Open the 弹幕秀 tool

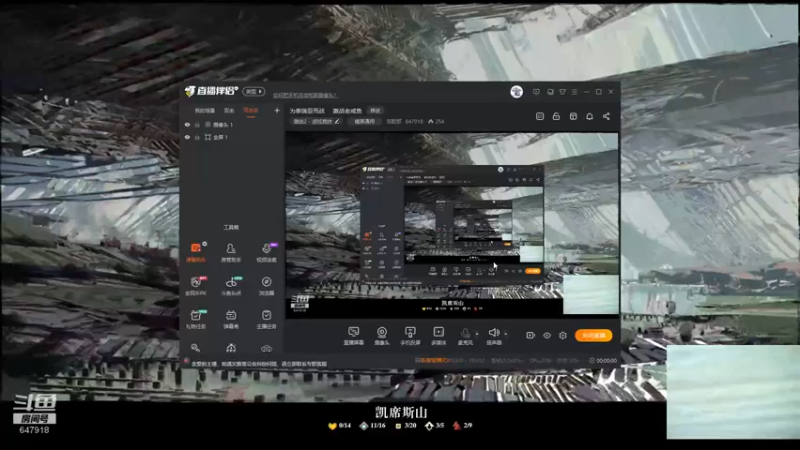[x=231, y=319]
